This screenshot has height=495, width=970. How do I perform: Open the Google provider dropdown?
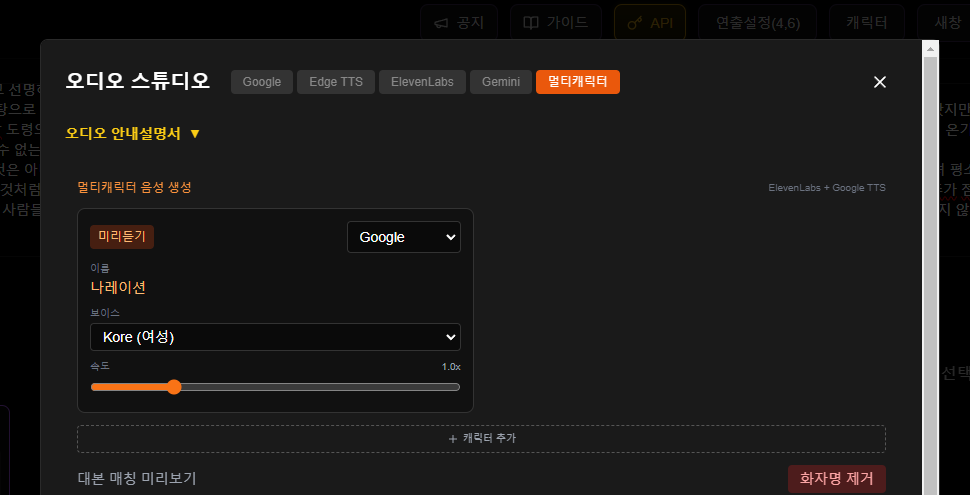[403, 237]
